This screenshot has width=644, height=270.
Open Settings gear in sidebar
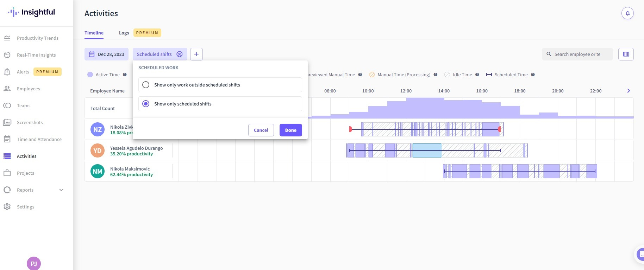(7, 207)
